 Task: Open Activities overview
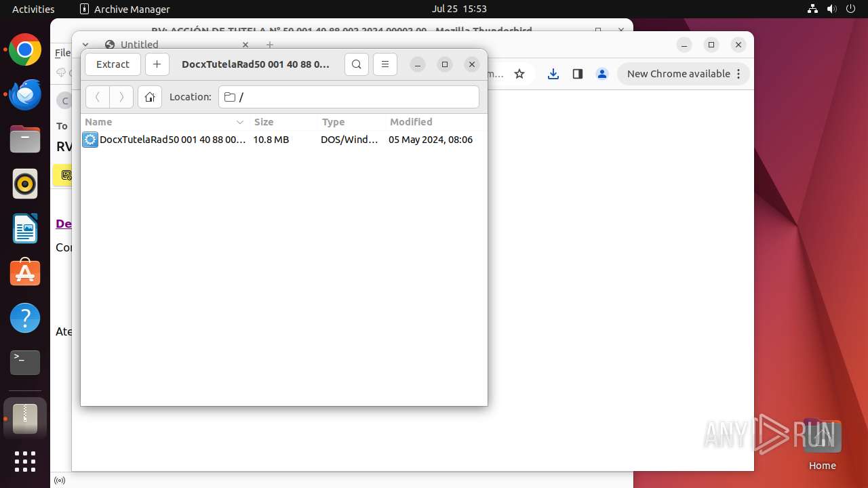[33, 9]
